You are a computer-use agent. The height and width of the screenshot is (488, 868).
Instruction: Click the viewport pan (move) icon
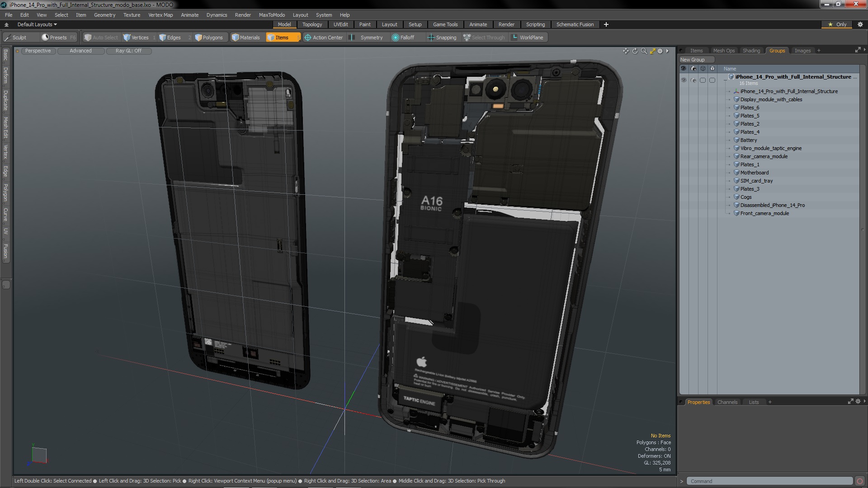(x=626, y=51)
